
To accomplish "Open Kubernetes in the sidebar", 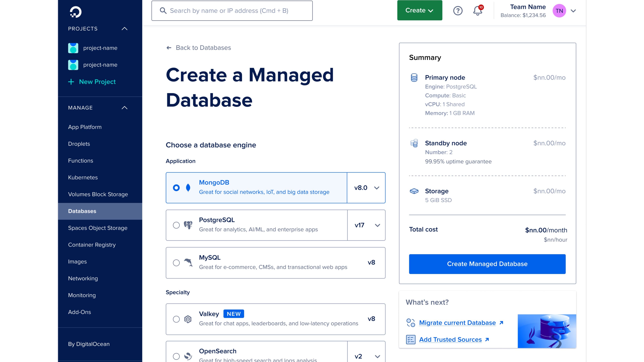I will point(83,177).
